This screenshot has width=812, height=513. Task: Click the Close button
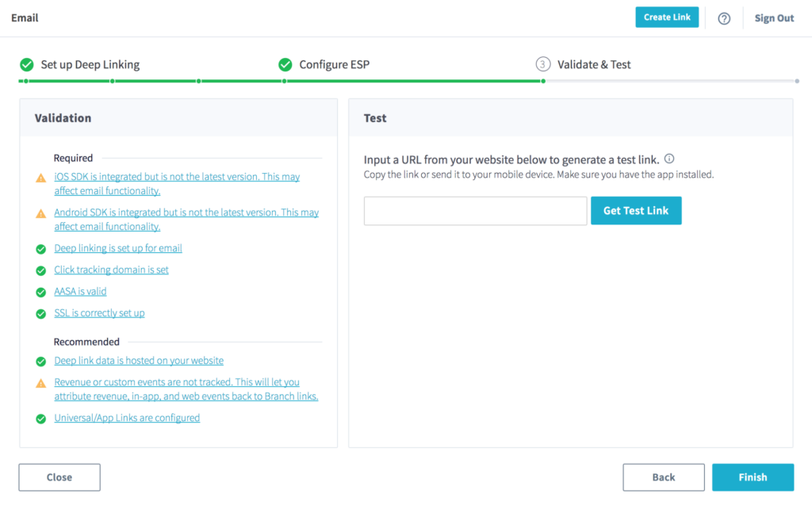tap(59, 477)
